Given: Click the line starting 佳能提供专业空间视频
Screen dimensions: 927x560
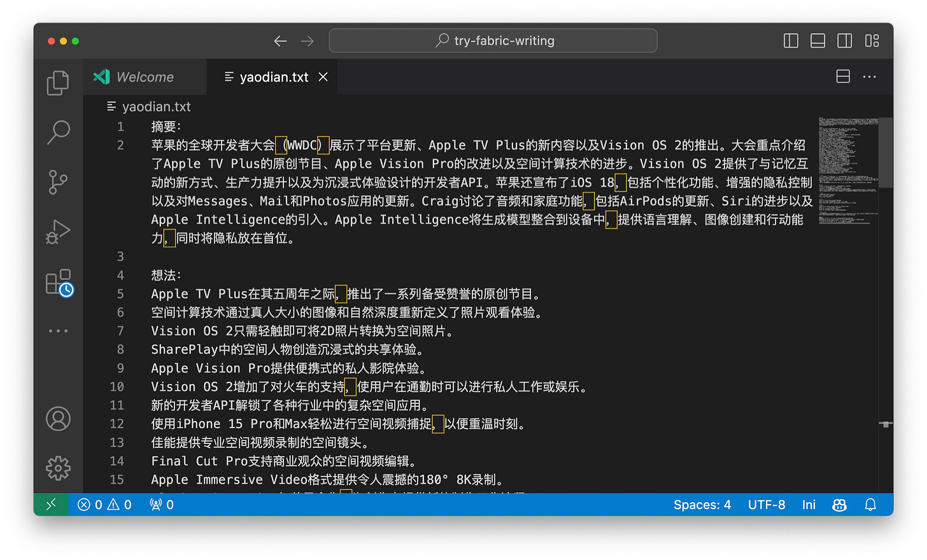Looking at the screenshot, I should [x=260, y=442].
